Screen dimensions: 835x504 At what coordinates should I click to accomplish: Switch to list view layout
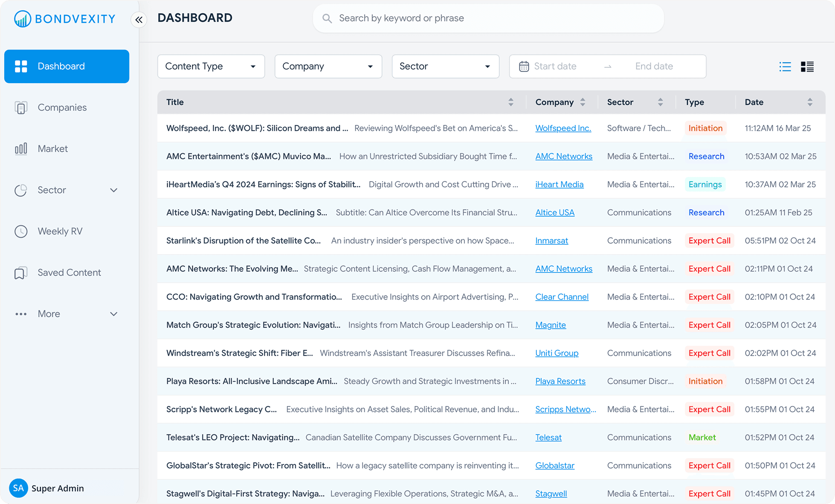pyautogui.click(x=785, y=67)
